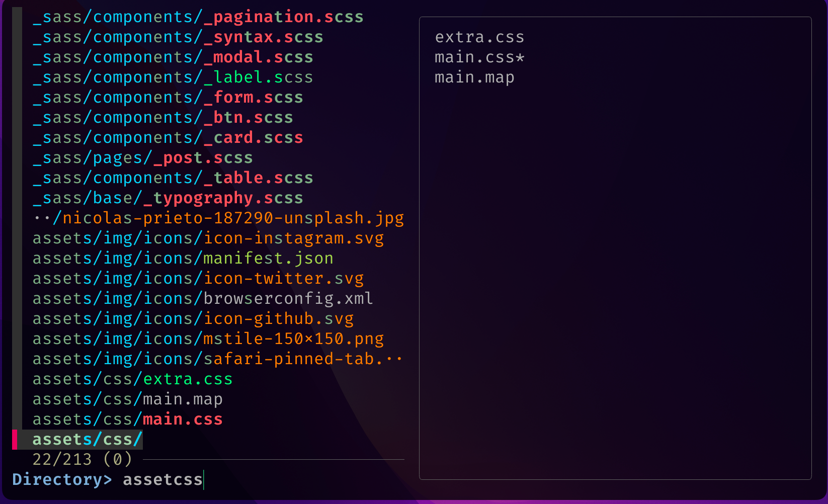Click the _sass/components/_btn.scss entry

coord(162,118)
